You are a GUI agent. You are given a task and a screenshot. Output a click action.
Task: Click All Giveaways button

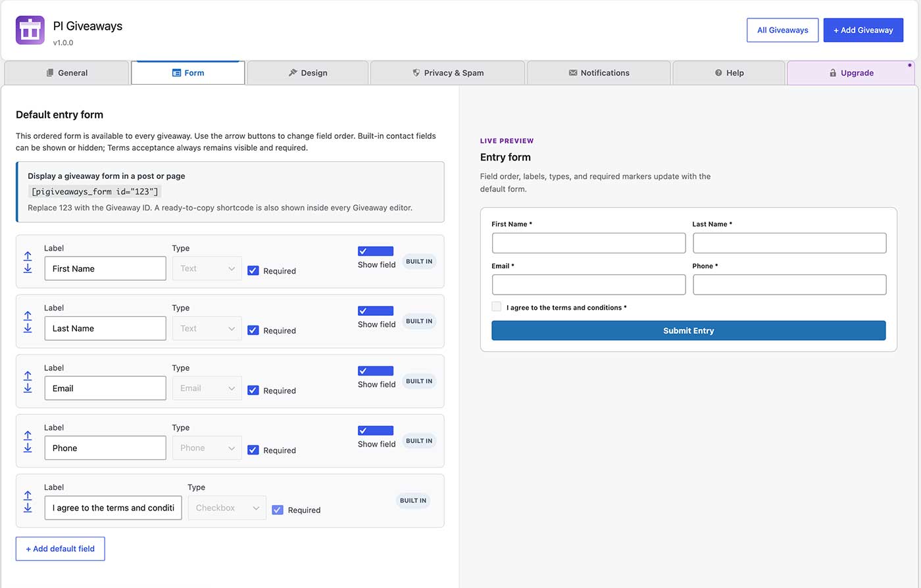(x=783, y=30)
